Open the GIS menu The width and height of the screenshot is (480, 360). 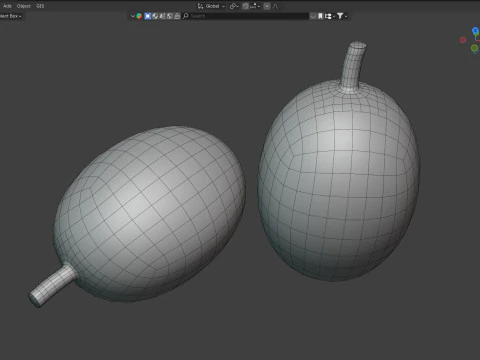coord(40,6)
